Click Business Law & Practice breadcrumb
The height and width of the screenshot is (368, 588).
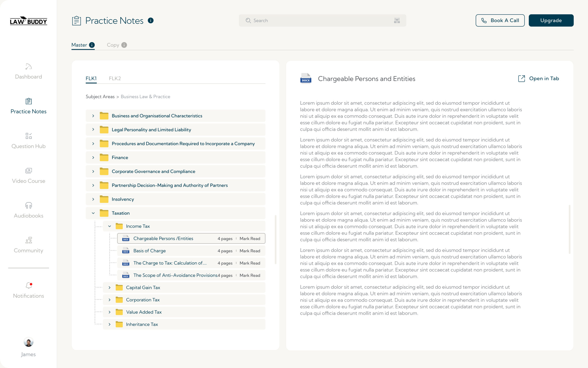tap(145, 97)
